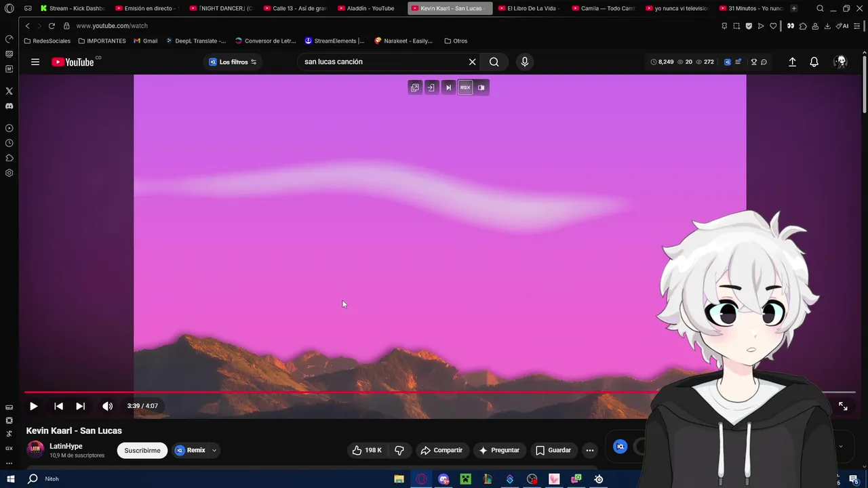Open DeepL Translate bookmark
This screenshot has width=868, height=488.
[x=196, y=41]
